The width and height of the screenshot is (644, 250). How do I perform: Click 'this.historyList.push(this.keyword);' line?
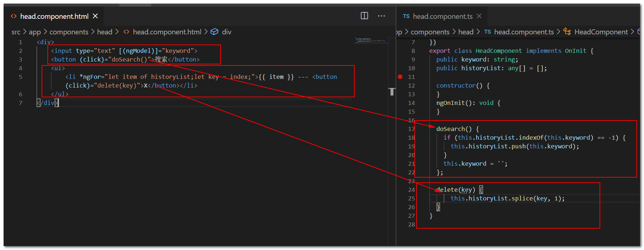515,146
